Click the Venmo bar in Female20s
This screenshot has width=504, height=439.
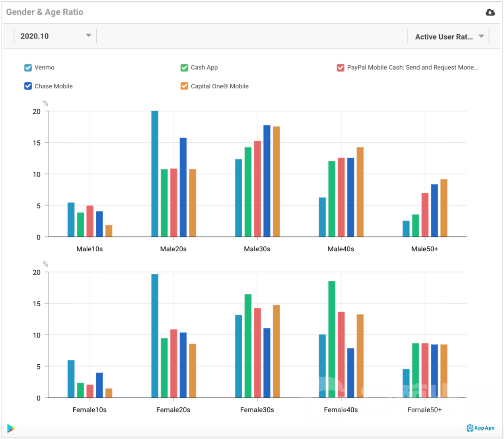click(155, 336)
